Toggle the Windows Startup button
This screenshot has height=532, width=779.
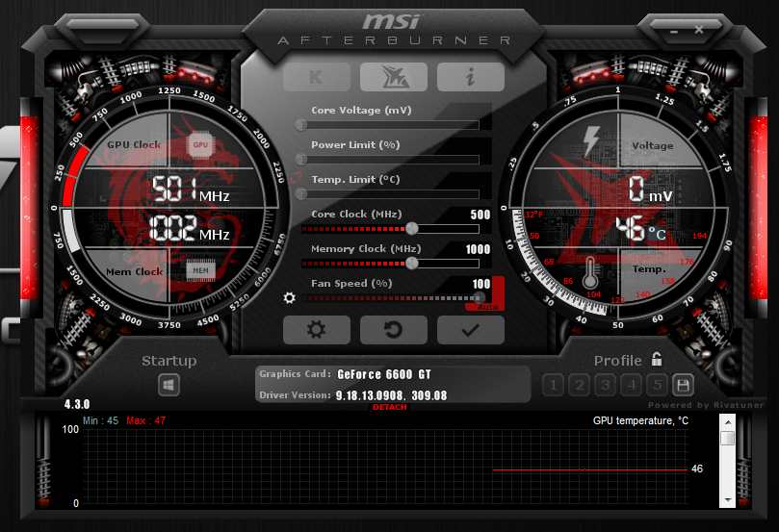[169, 385]
